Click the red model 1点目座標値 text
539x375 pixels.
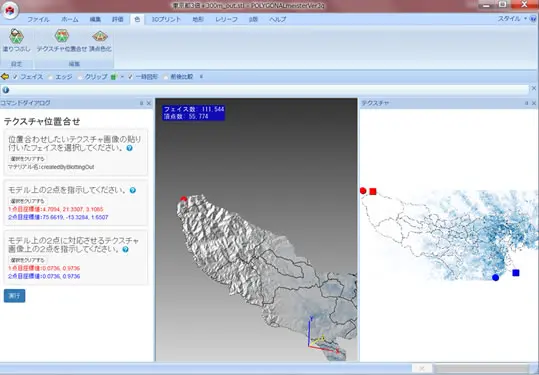(x=55, y=209)
